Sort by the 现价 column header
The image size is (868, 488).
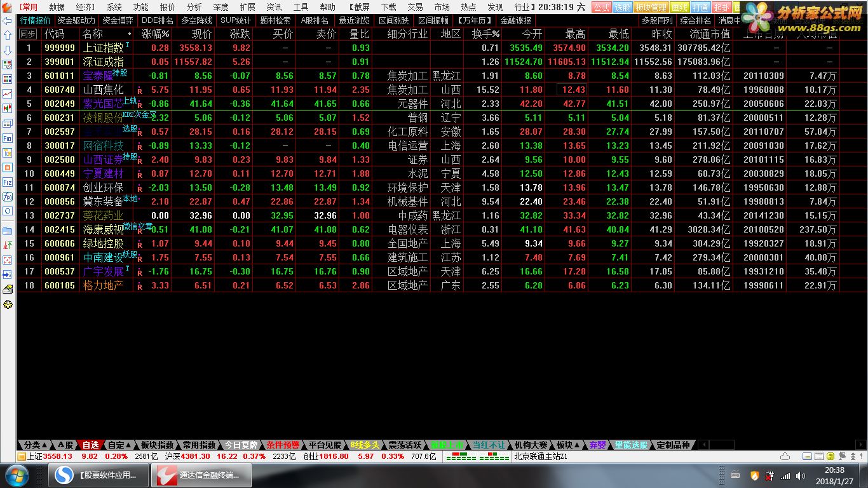(x=201, y=34)
